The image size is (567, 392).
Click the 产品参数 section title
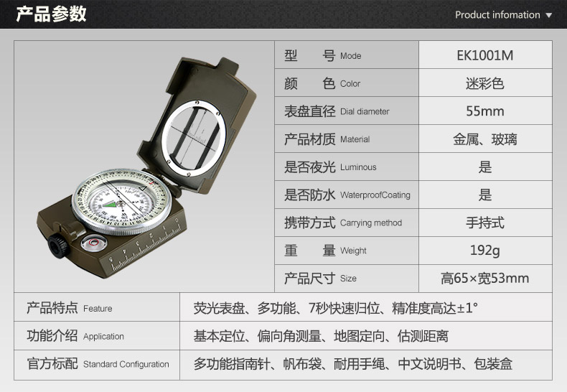51,14
